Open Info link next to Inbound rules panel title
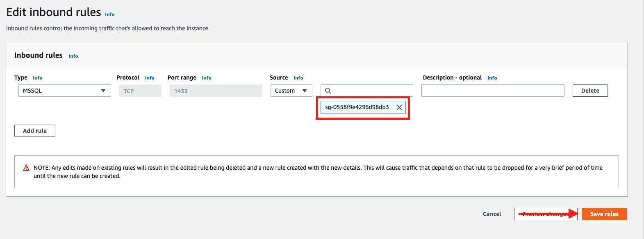Image resolution: width=644 pixels, height=239 pixels. [73, 56]
